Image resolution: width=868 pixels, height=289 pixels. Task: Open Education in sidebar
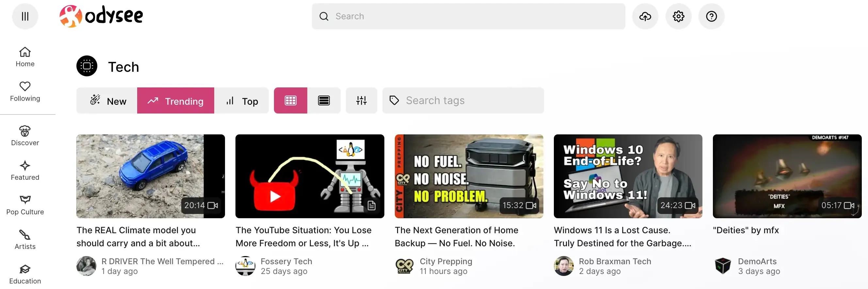tap(25, 274)
